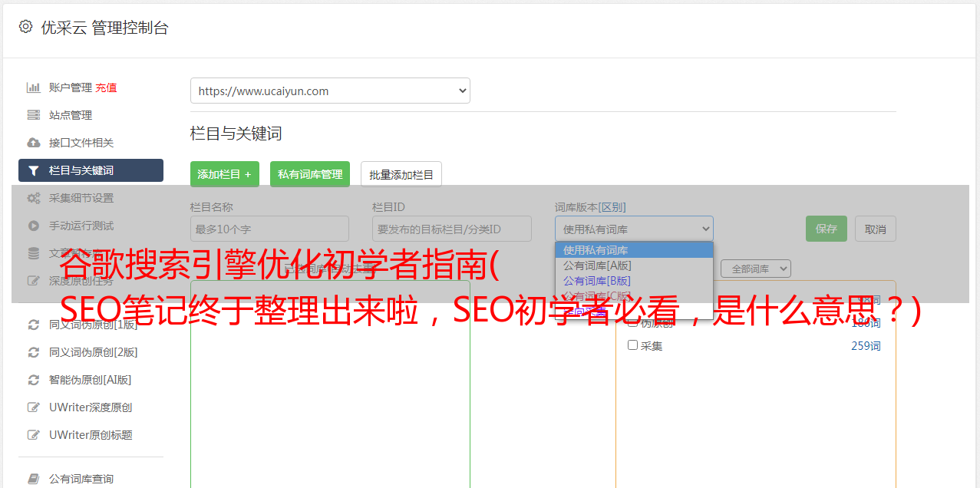Click the gears icon for 采集细节设置
Image resolution: width=980 pixels, height=488 pixels.
pyautogui.click(x=34, y=198)
